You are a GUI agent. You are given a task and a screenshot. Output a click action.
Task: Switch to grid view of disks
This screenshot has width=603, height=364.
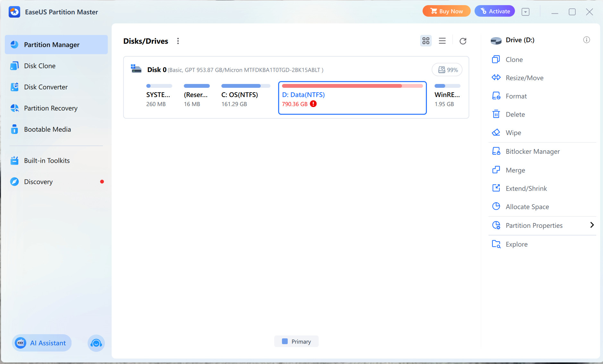[x=426, y=41]
